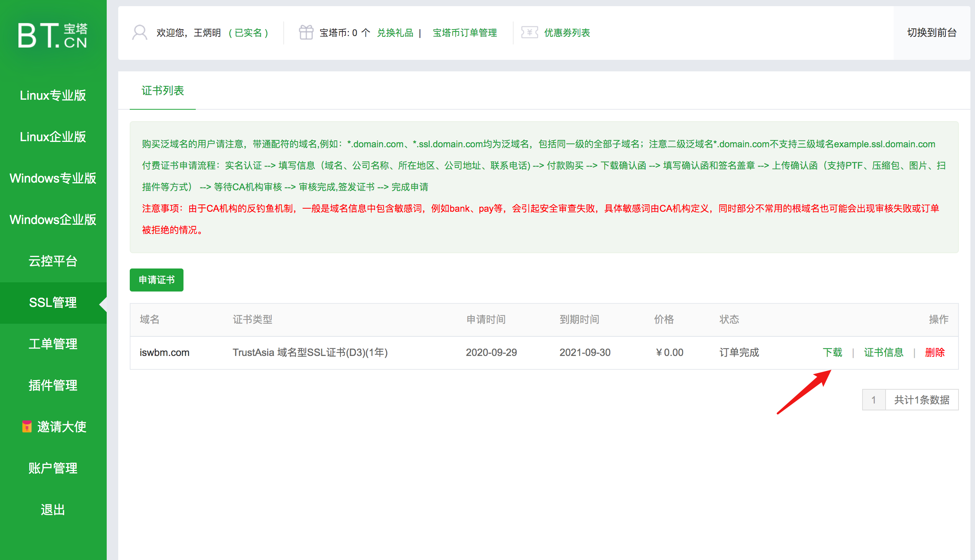Open the SSL管理 section in sidebar
Screen dimensions: 975x560
coord(53,303)
